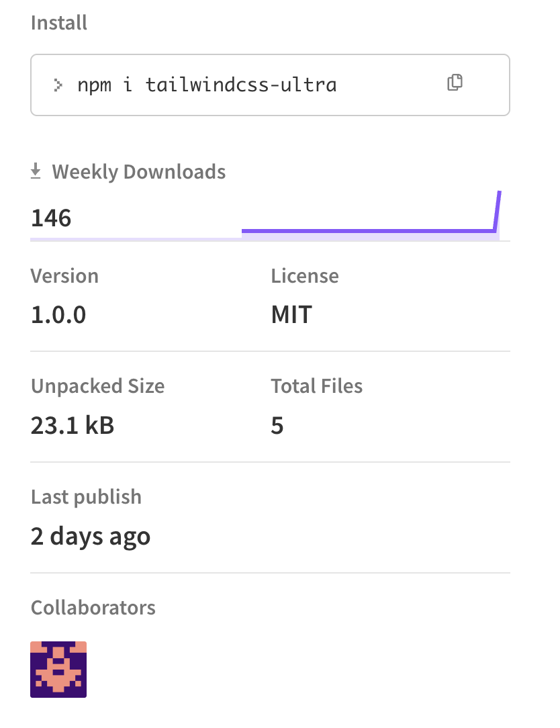Screen dimensions: 560x728
Task: Click the Unpacked Size label
Action: [97, 386]
